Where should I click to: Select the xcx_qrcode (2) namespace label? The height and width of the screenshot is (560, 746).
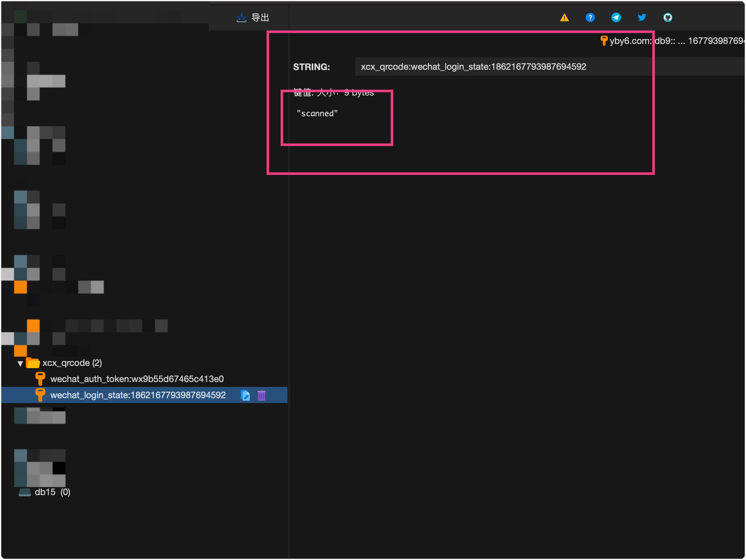(72, 363)
